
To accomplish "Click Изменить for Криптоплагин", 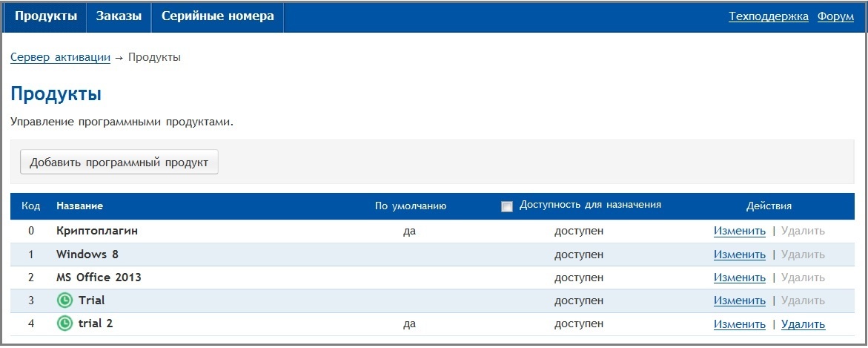I will click(739, 231).
